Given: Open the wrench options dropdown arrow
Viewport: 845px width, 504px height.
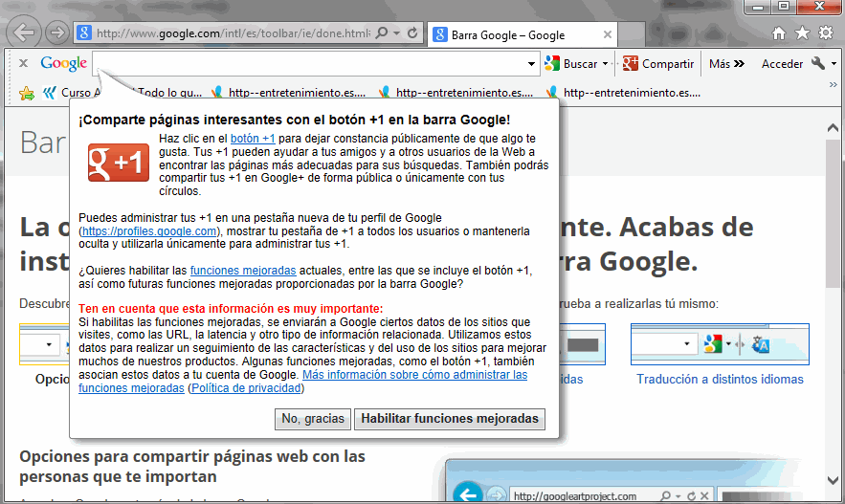Looking at the screenshot, I should point(834,63).
